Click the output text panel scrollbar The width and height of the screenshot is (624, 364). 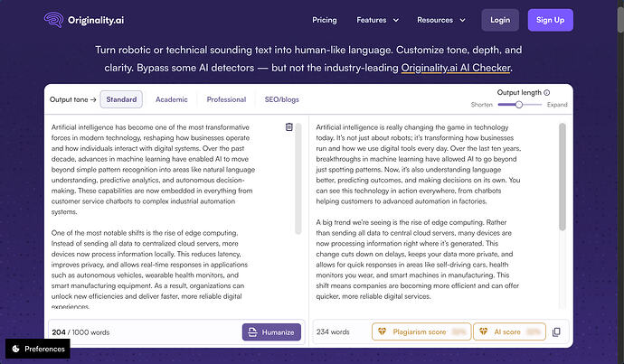point(563,177)
